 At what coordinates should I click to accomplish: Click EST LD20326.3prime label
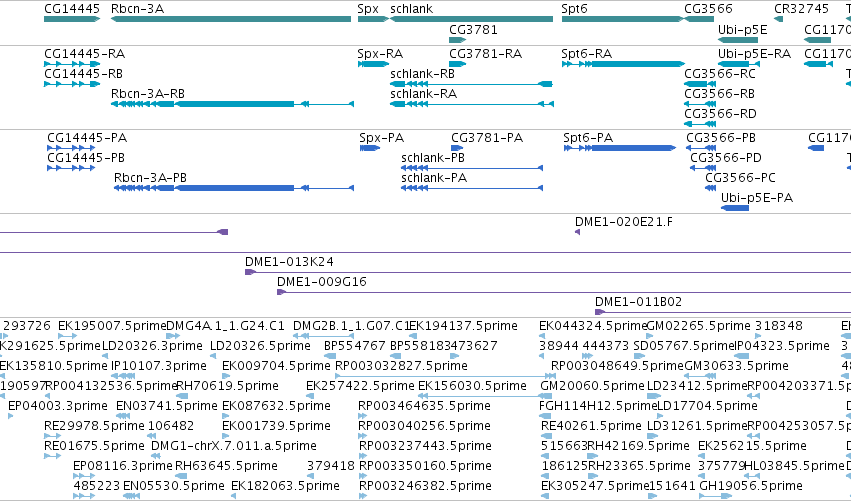152,346
